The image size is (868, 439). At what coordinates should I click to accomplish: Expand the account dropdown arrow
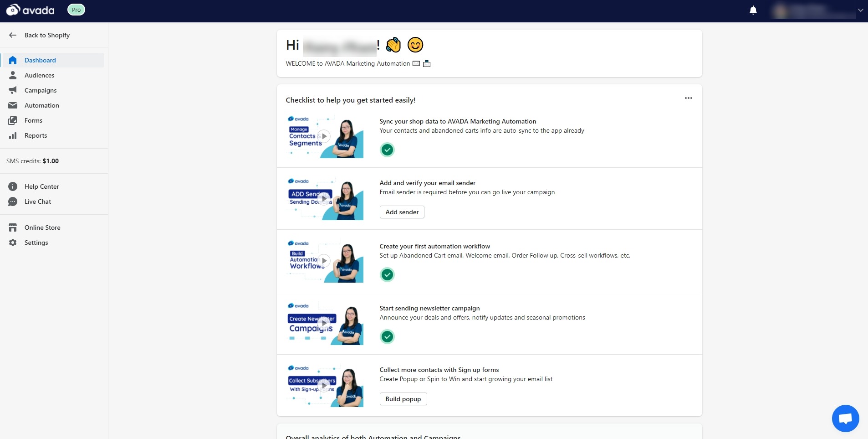tap(860, 10)
